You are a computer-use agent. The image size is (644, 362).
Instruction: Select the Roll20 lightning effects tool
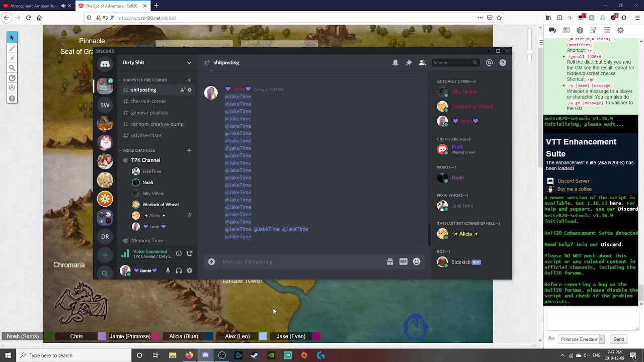coord(12,58)
